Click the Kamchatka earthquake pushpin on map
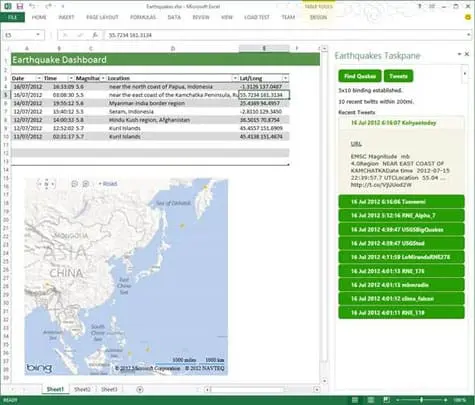The image size is (475, 405). 206,187
